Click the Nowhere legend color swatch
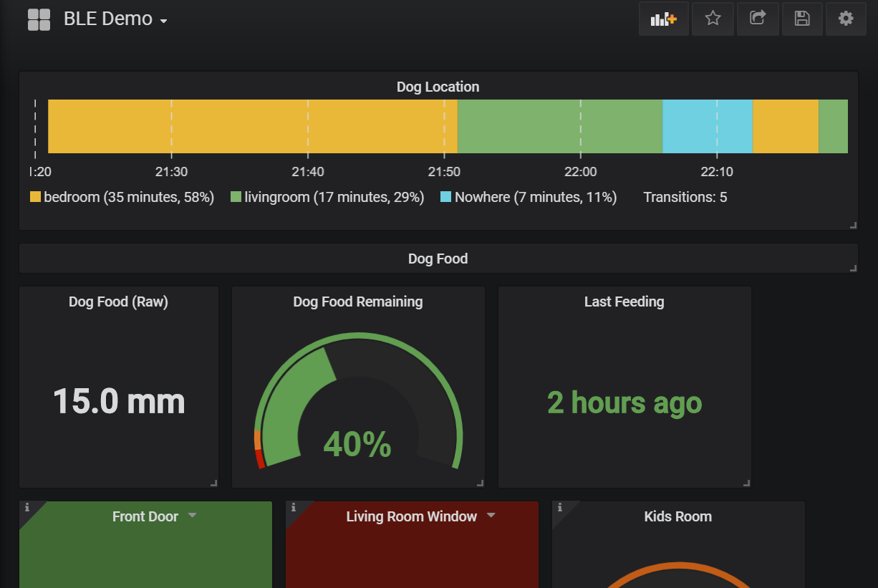Screen dimensions: 878x588 445,197
